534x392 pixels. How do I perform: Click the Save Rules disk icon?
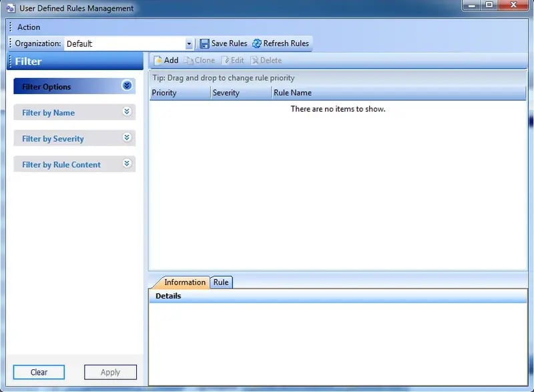click(204, 43)
